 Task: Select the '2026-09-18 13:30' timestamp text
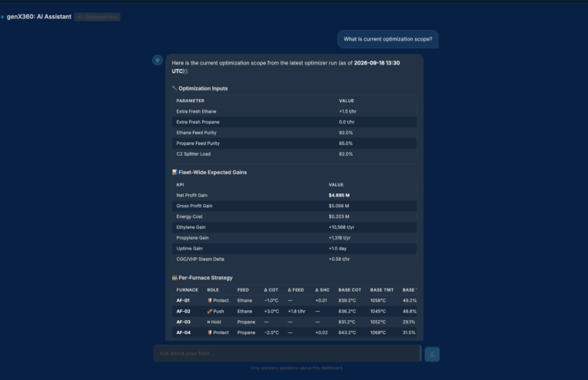pyautogui.click(x=377, y=63)
